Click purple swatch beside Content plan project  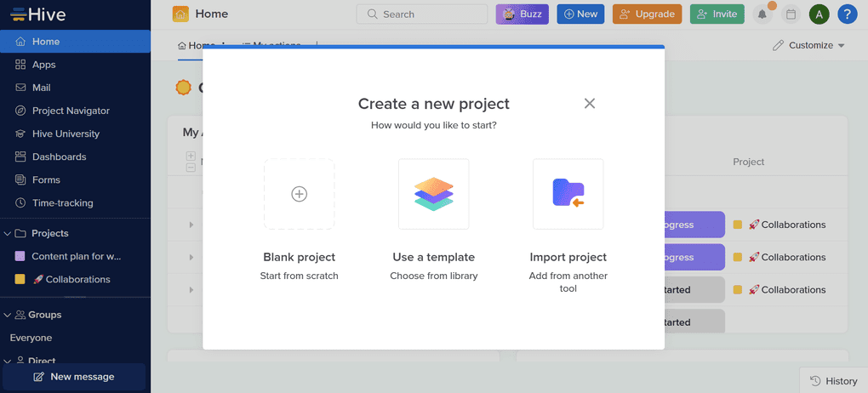20,256
